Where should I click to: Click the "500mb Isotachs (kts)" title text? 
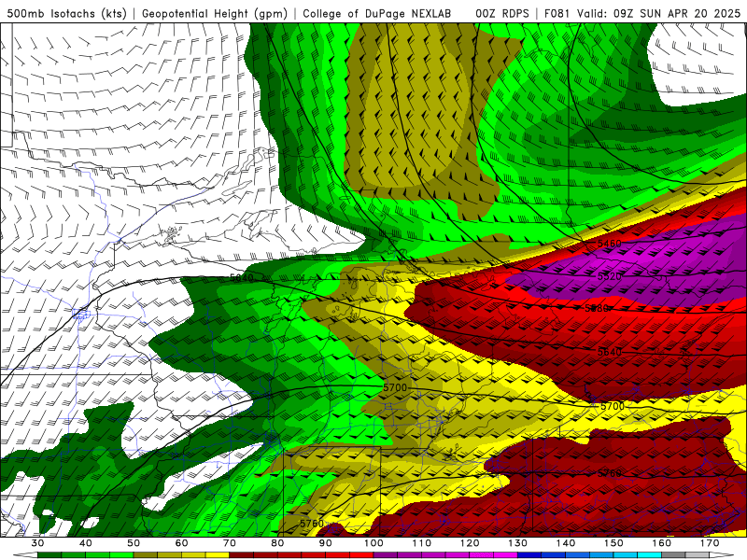(x=66, y=13)
